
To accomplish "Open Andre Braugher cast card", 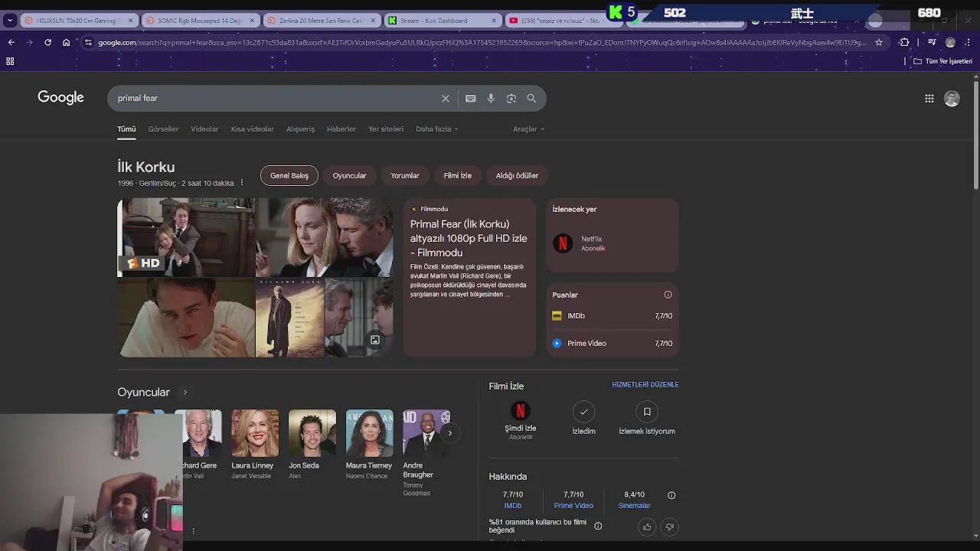I will [426, 453].
